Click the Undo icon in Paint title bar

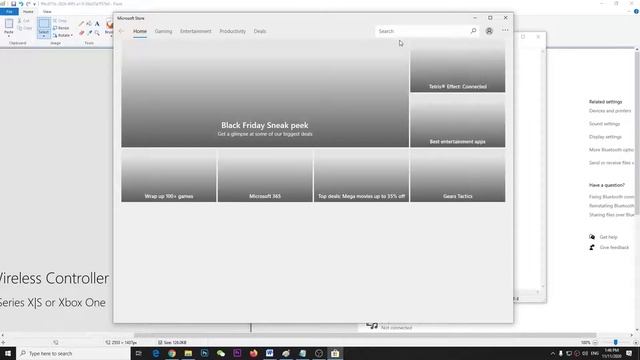click(x=21, y=4)
